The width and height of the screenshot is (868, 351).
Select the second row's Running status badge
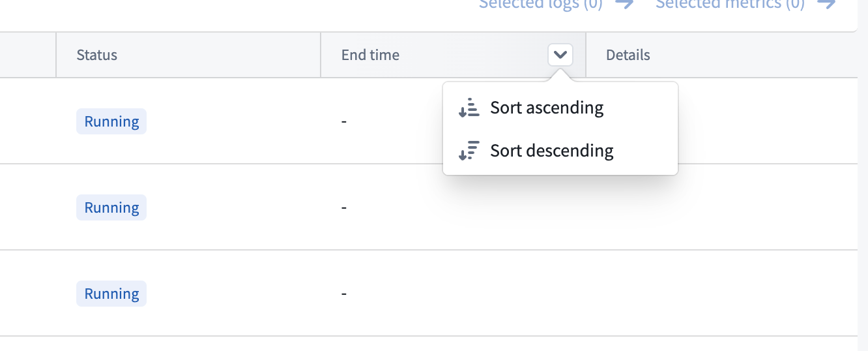[111, 207]
